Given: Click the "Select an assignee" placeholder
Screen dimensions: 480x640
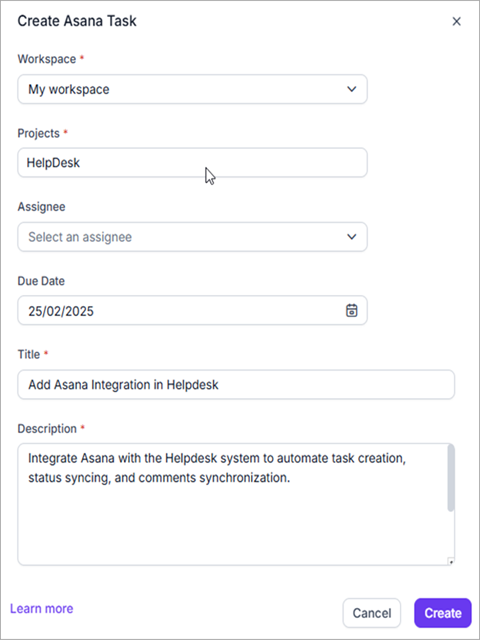Looking at the screenshot, I should [x=80, y=237].
